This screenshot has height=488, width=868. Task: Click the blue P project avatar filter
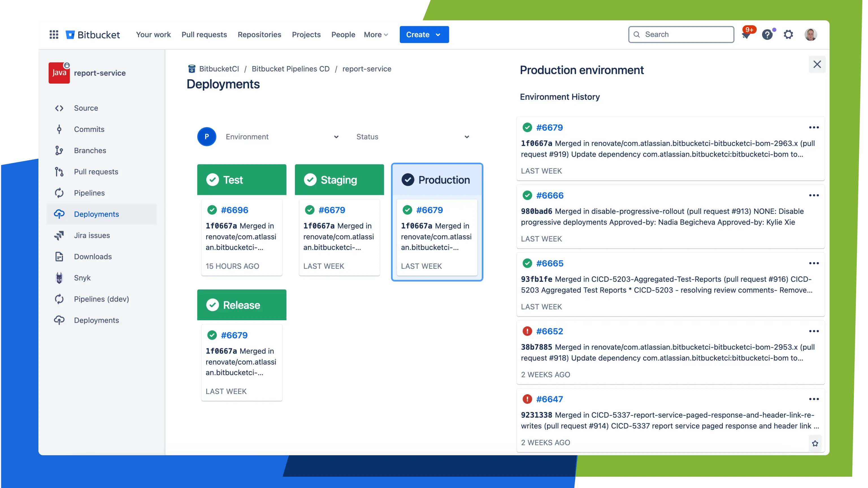click(x=207, y=137)
